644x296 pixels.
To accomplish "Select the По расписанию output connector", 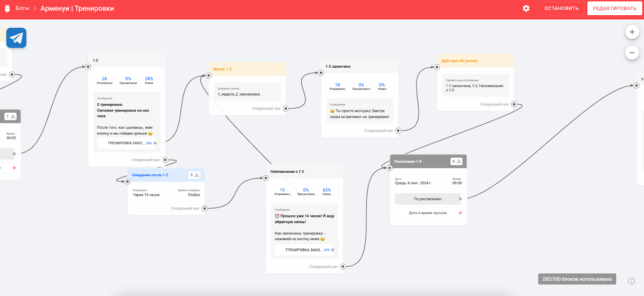I will 460,199.
